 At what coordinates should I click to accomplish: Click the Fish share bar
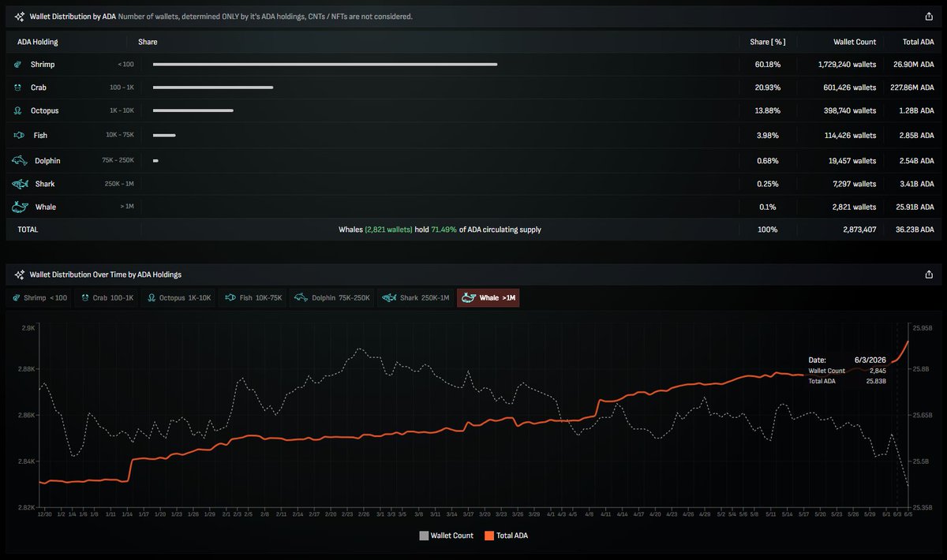click(164, 136)
